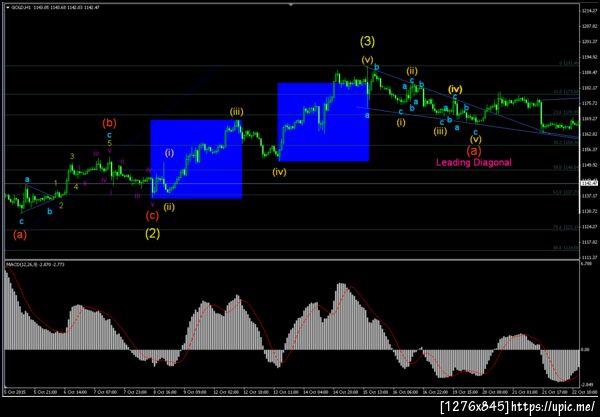The width and height of the screenshot is (600, 417).
Task: Select the GOLD,H1 chart title text
Action: (19, 7)
